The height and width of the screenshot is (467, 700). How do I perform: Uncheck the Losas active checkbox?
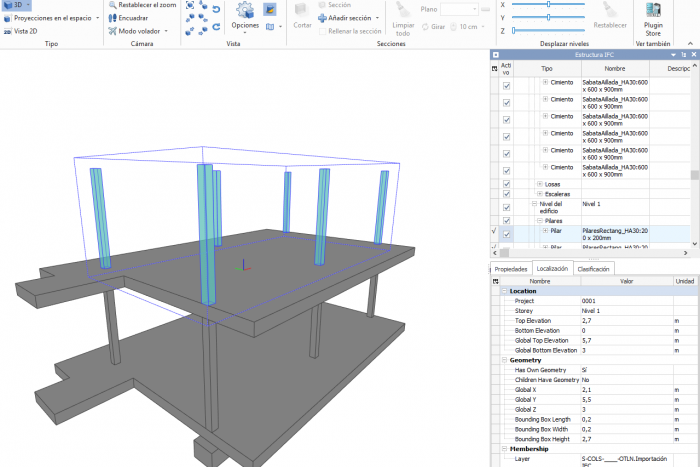[506, 184]
